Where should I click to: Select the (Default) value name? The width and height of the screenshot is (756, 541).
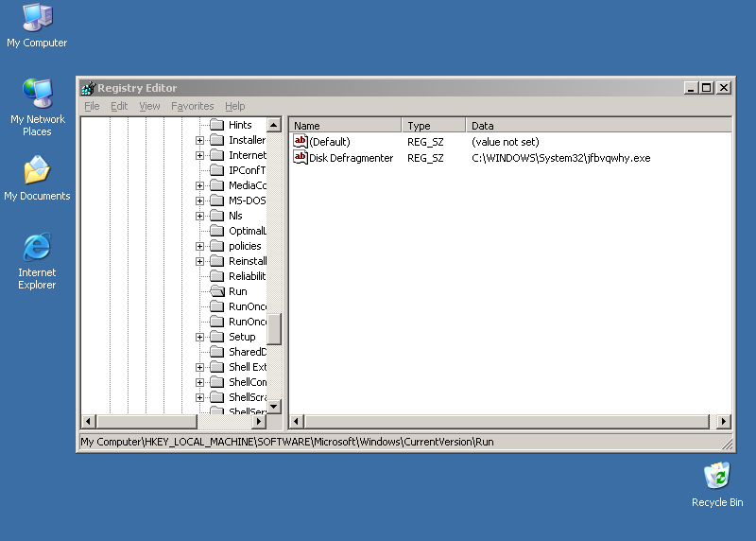click(x=330, y=142)
